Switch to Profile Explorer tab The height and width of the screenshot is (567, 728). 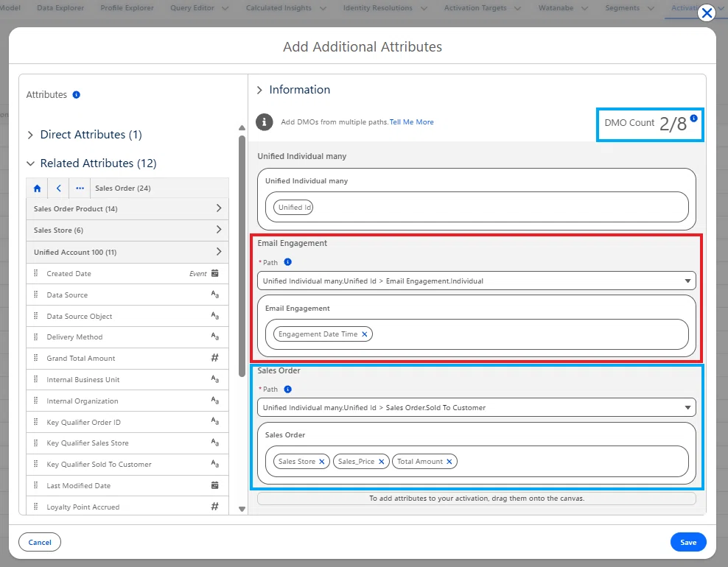coord(127,8)
